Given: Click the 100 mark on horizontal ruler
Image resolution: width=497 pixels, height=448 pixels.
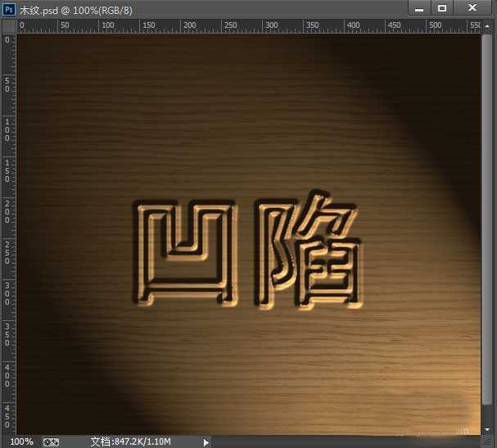Looking at the screenshot, I should coord(106,25).
